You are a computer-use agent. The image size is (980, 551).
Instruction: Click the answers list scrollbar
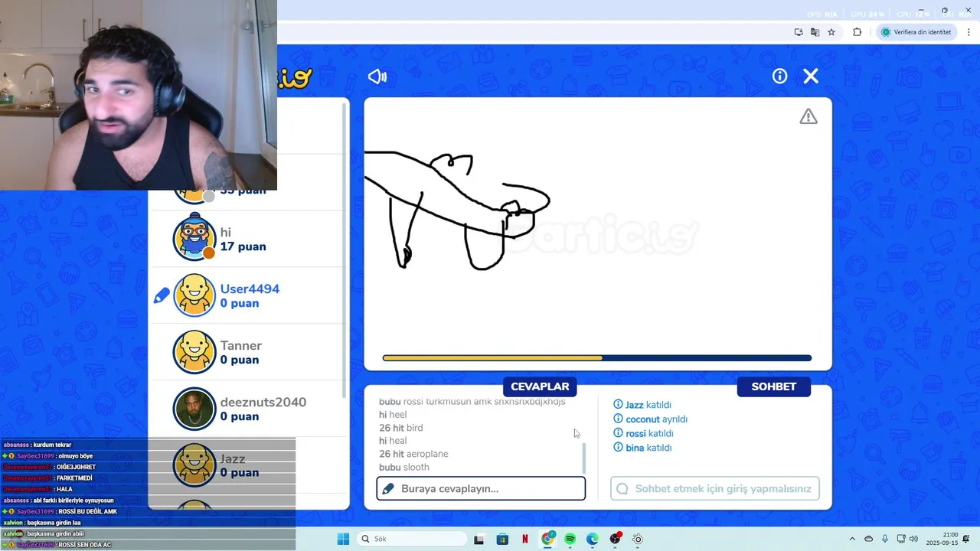pos(584,458)
